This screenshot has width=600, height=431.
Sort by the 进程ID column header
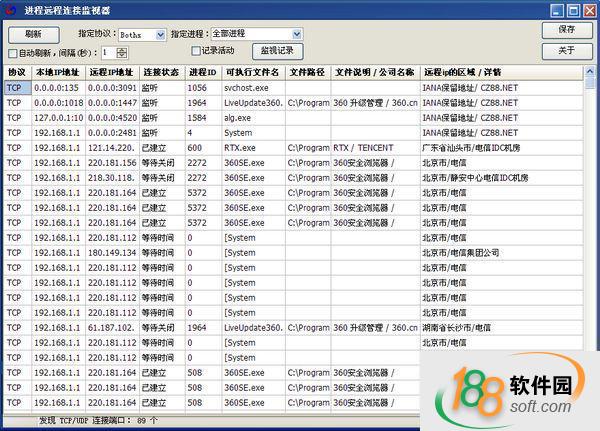(202, 72)
